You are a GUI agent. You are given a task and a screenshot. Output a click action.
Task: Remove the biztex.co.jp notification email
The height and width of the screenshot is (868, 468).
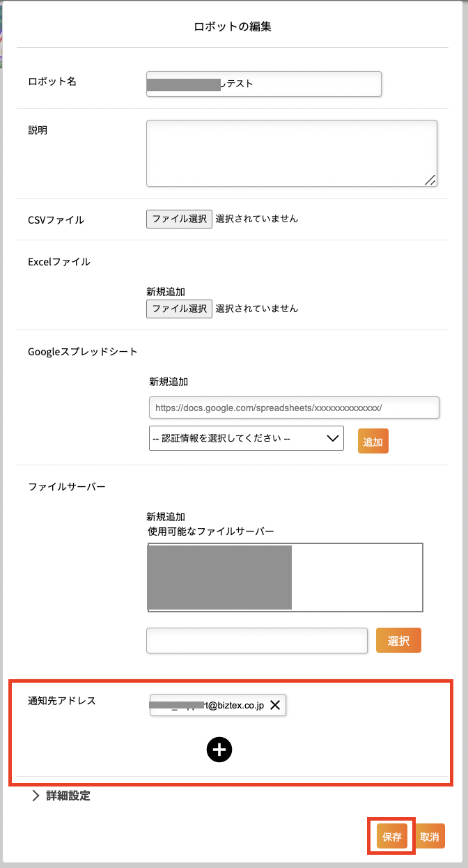click(x=275, y=706)
